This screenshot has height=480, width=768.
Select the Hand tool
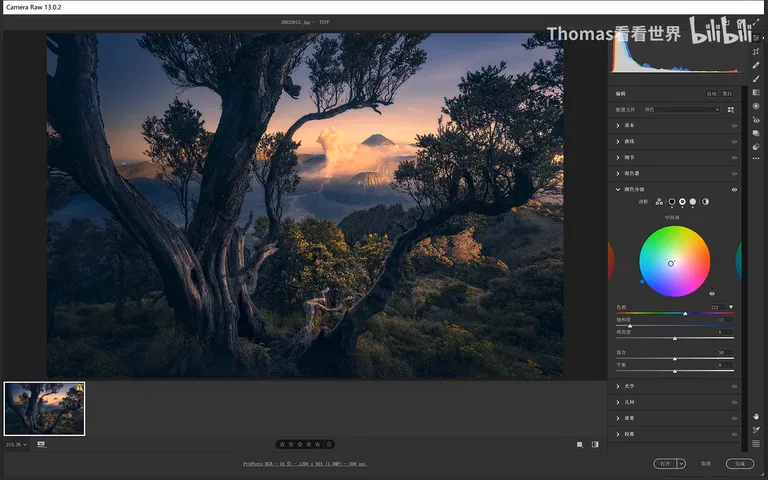pyautogui.click(x=756, y=416)
